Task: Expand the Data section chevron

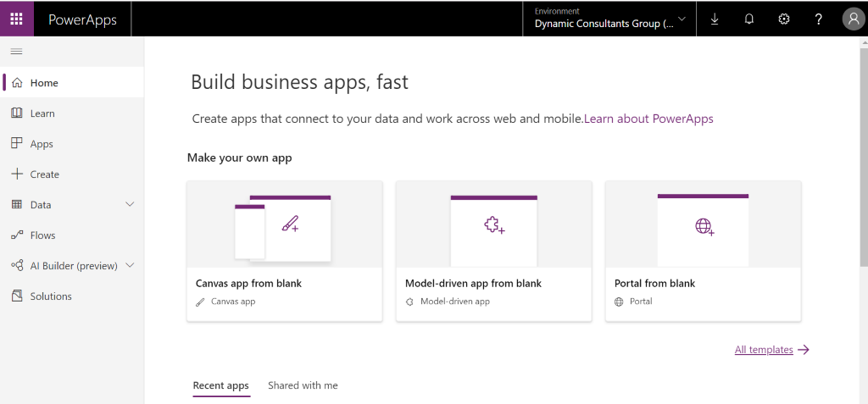Action: pos(130,204)
